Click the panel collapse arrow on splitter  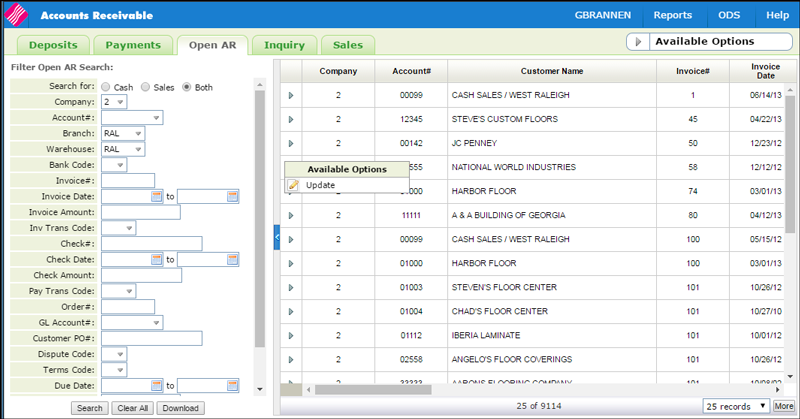(277, 237)
